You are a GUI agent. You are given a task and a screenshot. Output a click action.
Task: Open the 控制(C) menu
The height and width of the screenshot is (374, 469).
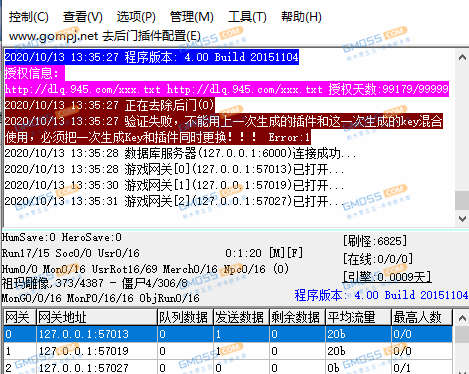pyautogui.click(x=29, y=17)
